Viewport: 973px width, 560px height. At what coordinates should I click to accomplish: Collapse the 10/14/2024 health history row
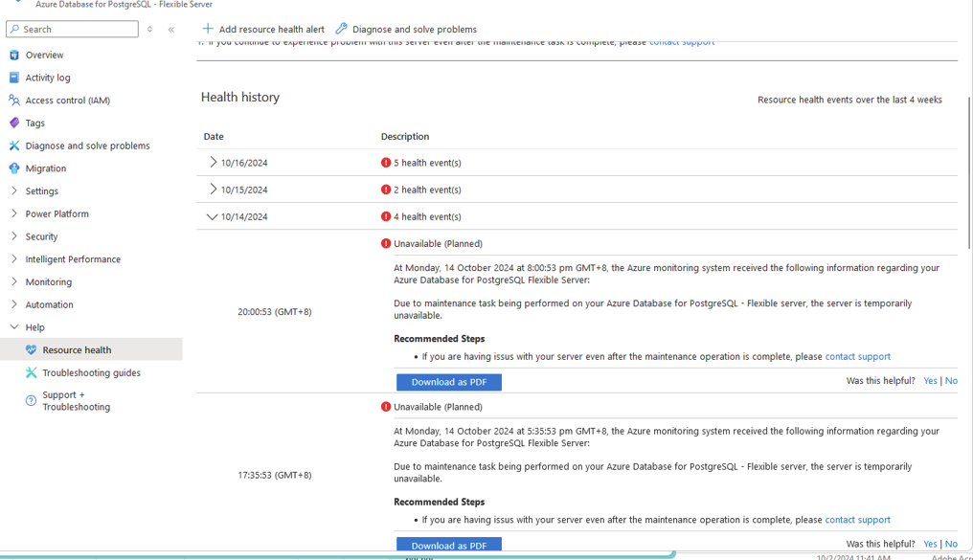pyautogui.click(x=213, y=216)
